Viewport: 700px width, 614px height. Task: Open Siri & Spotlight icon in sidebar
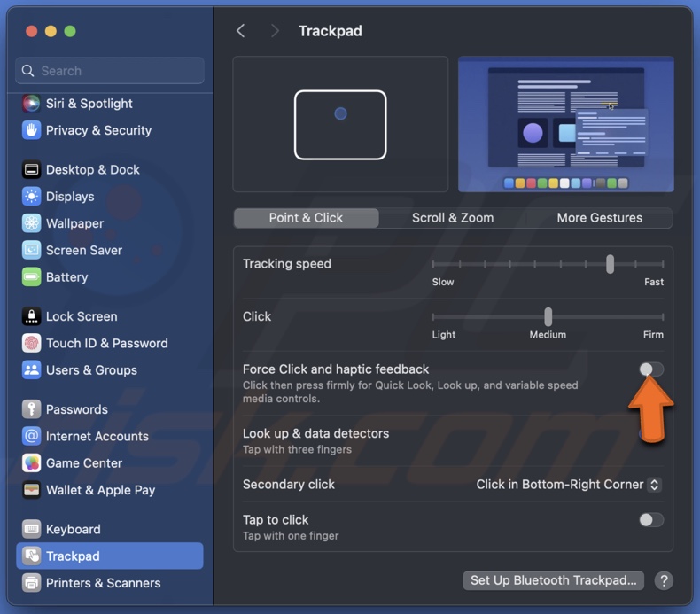[x=31, y=104]
